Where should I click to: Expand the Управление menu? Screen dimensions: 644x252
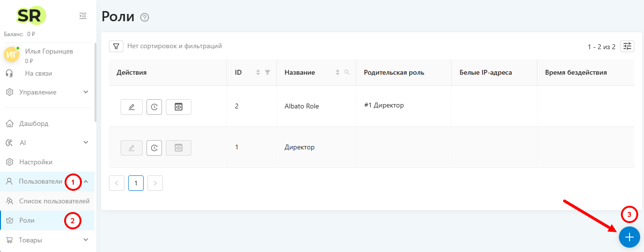coord(86,92)
